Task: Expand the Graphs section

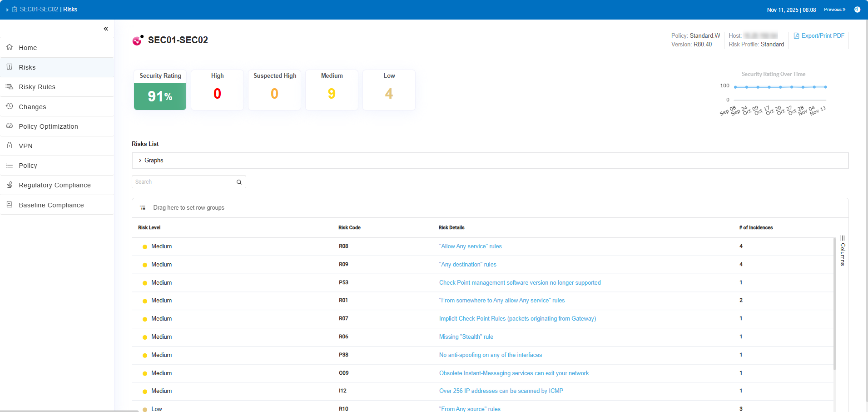Action: (x=140, y=161)
